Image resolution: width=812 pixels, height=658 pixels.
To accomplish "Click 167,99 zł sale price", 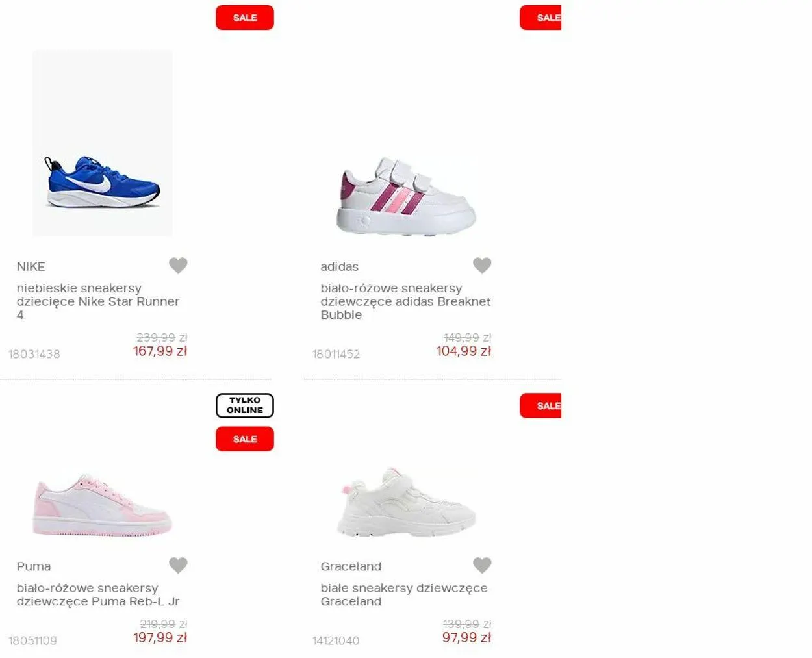I will pyautogui.click(x=160, y=351).
